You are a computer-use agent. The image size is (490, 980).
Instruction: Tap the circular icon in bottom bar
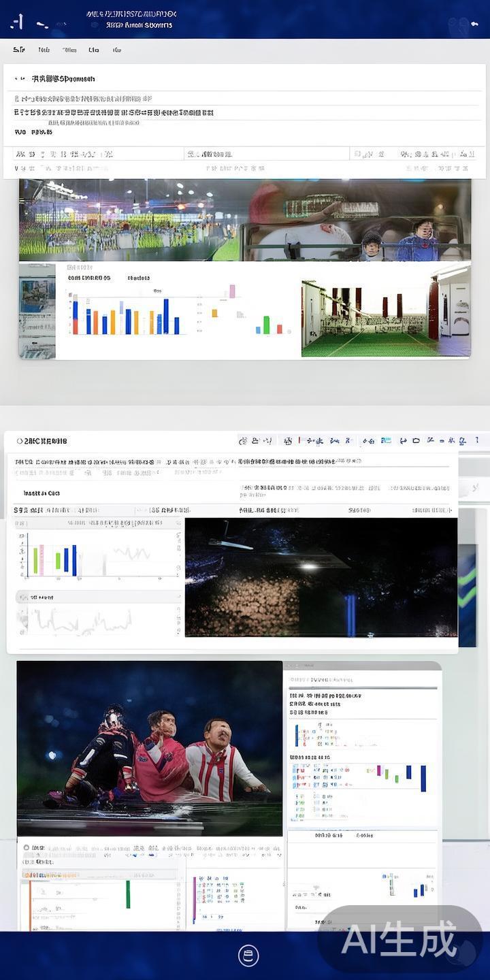pos(248,955)
